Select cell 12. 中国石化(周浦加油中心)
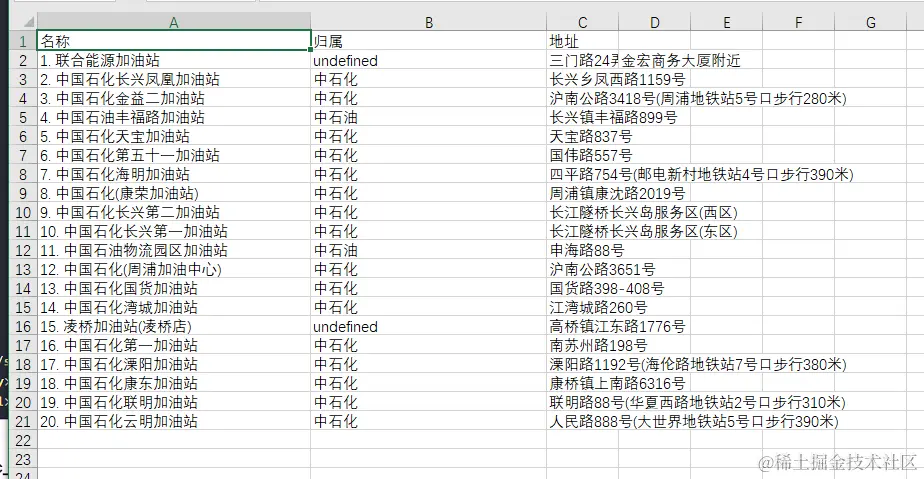Image resolution: width=924 pixels, height=479 pixels. (174, 269)
